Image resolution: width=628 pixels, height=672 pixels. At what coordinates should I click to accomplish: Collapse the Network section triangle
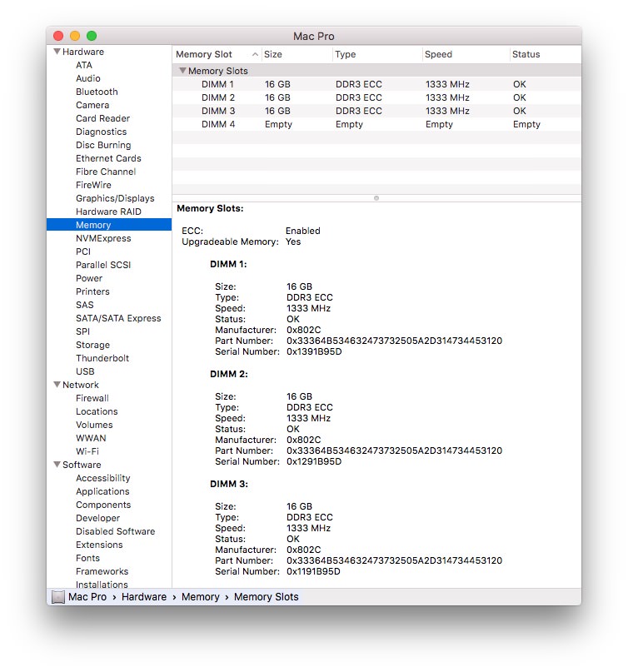[57, 385]
